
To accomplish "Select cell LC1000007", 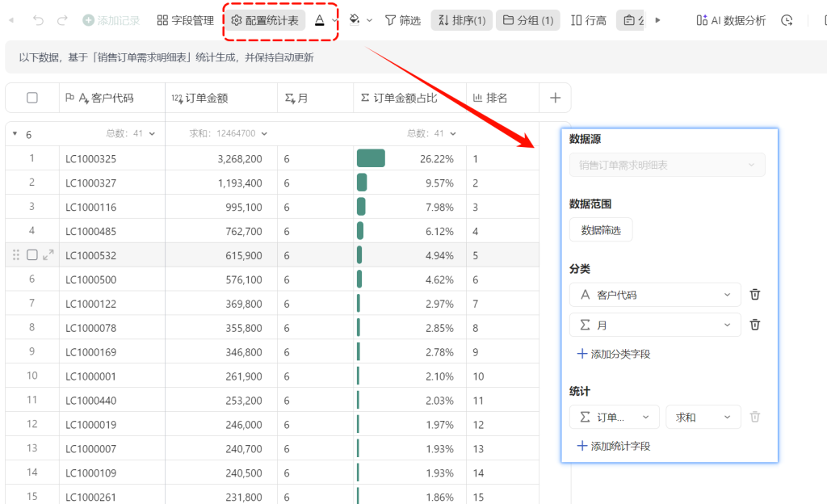I will pos(111,449).
